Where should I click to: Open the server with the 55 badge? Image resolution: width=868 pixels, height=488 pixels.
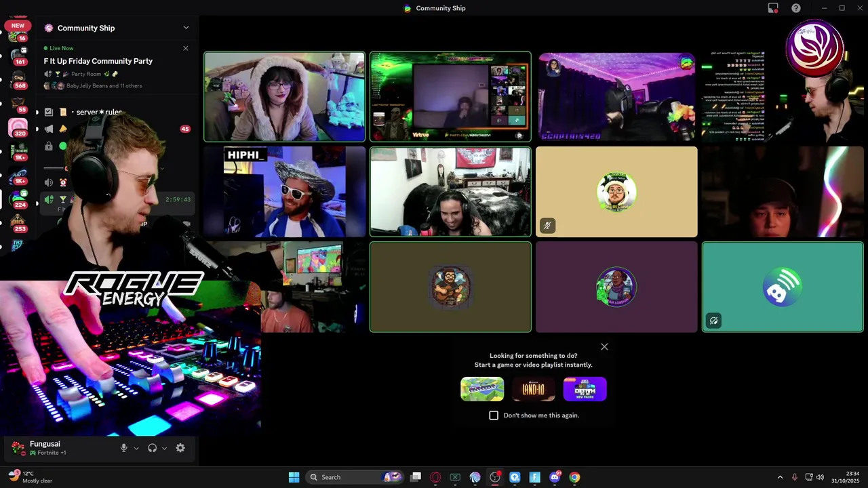coord(18,104)
